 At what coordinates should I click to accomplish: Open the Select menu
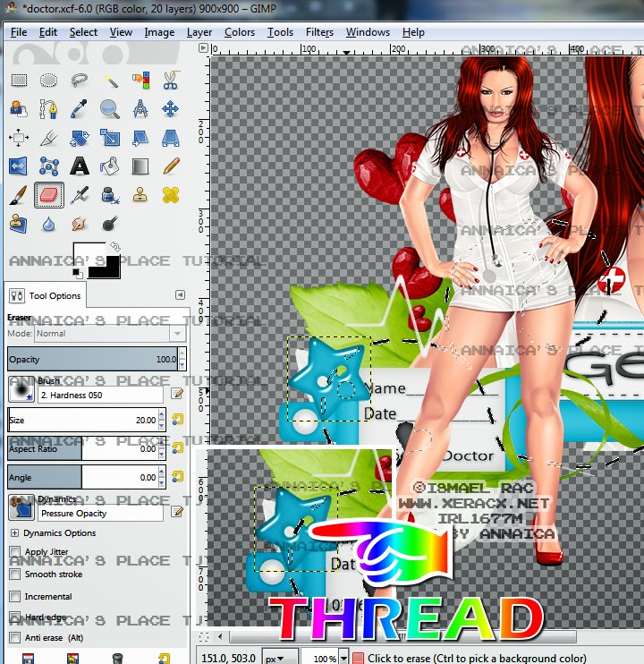[x=83, y=32]
